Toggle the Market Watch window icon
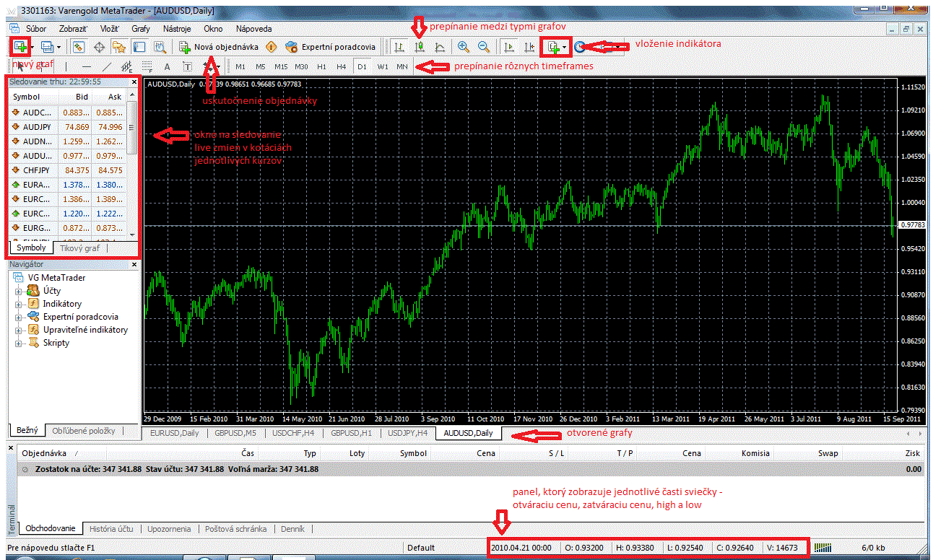This screenshot has width=933, height=560. click(x=79, y=47)
